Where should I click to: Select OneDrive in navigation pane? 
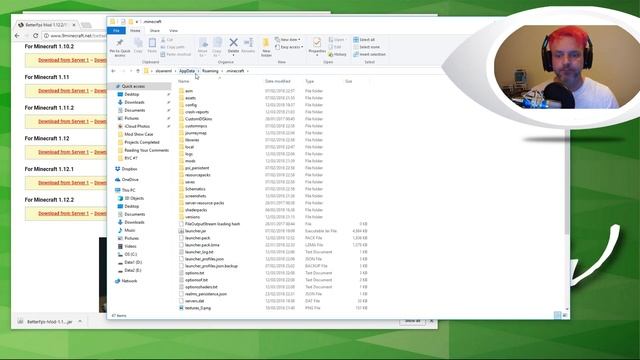(127, 180)
